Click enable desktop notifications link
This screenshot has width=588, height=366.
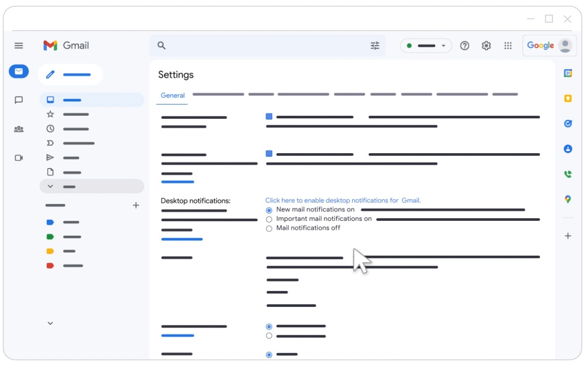pos(343,200)
